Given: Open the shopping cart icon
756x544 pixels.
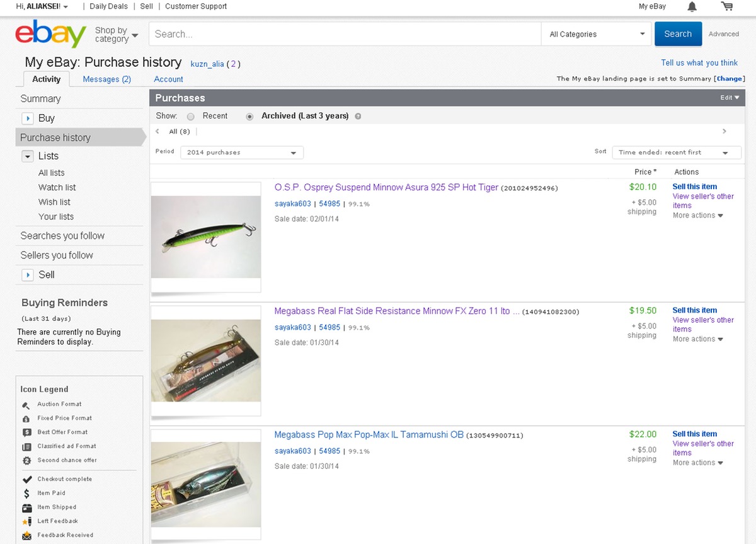Looking at the screenshot, I should pyautogui.click(x=727, y=6).
